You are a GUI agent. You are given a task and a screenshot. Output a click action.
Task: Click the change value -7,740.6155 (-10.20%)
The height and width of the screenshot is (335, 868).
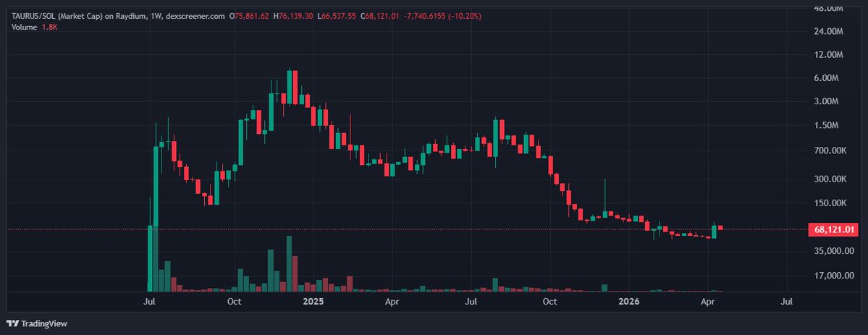pos(443,17)
